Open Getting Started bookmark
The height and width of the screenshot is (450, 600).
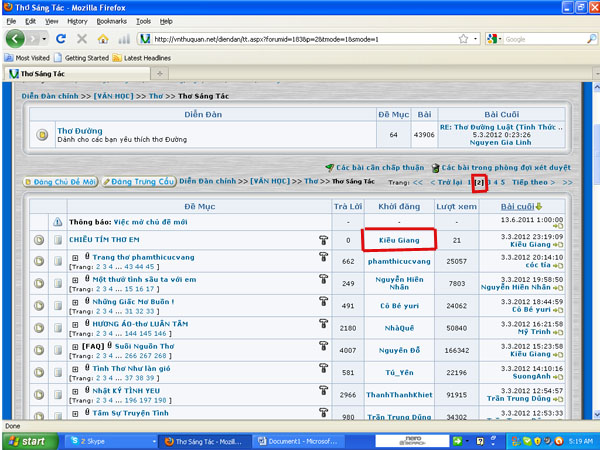(82, 58)
